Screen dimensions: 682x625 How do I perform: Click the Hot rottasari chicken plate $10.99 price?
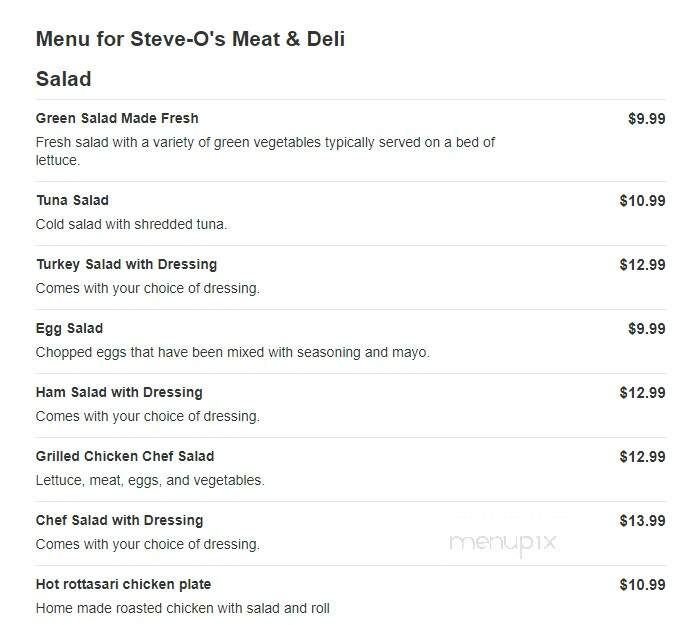click(642, 585)
